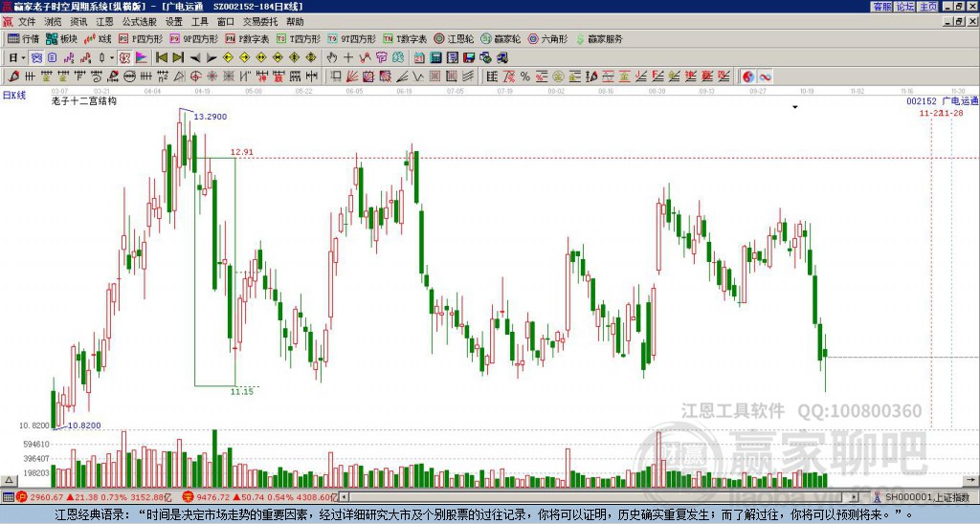Click the red floppy disk save icon
Screen dimensions: 980x524
(469, 57)
